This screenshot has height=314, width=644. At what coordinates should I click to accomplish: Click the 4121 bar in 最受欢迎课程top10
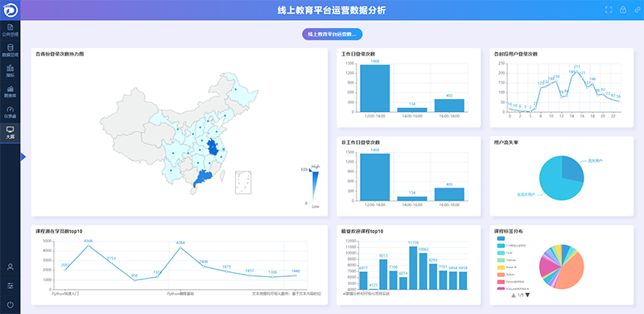click(373, 289)
